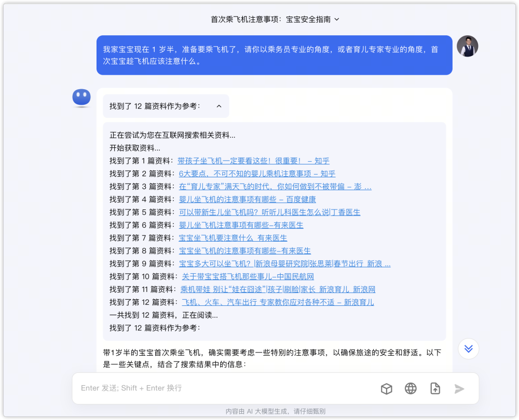Open the 有来医生 link 宝宝坐飞机要注意什么

click(233, 237)
